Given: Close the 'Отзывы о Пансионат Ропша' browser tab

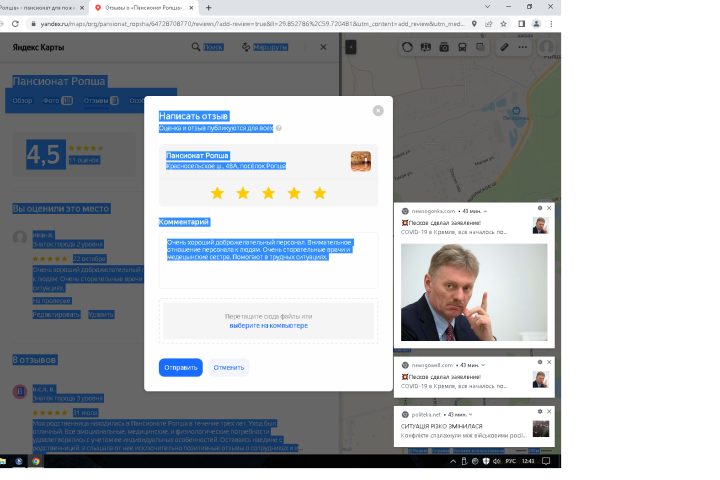Looking at the screenshot, I should coord(191,7).
